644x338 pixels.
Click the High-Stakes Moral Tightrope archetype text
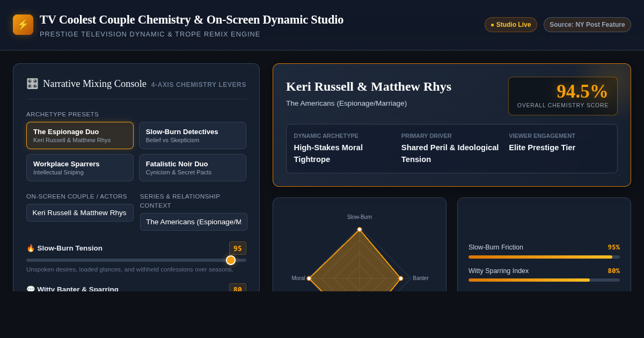(328, 153)
